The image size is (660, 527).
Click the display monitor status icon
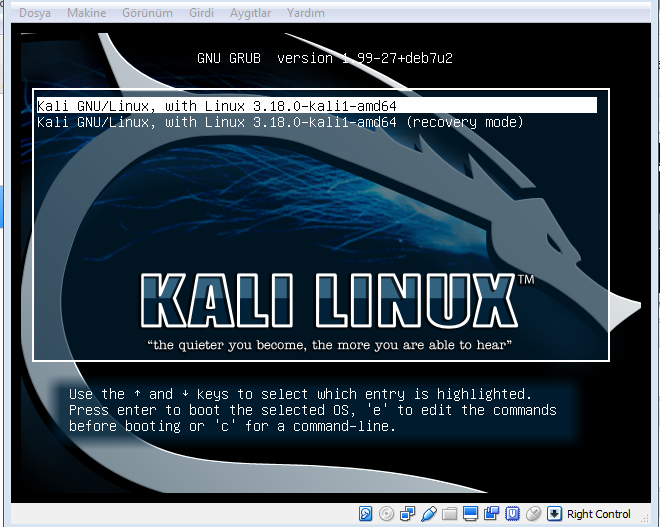[470, 514]
